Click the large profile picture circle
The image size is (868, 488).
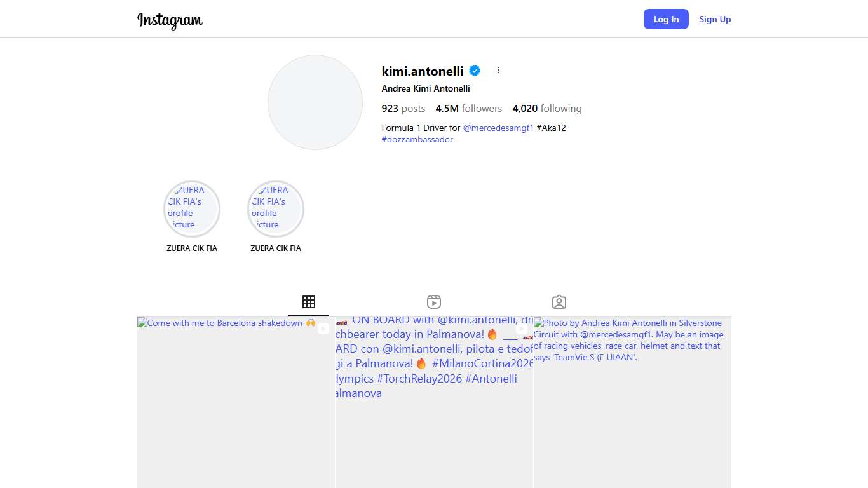tap(315, 102)
